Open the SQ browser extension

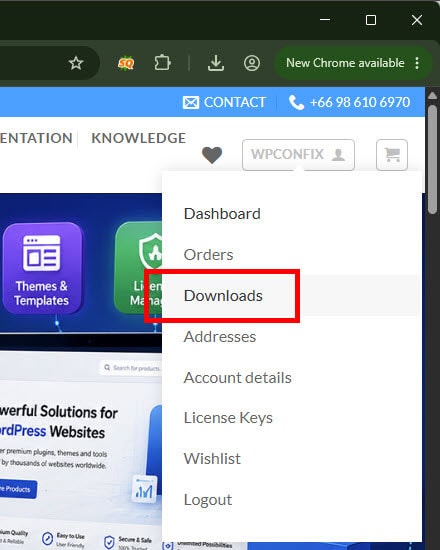click(126, 63)
